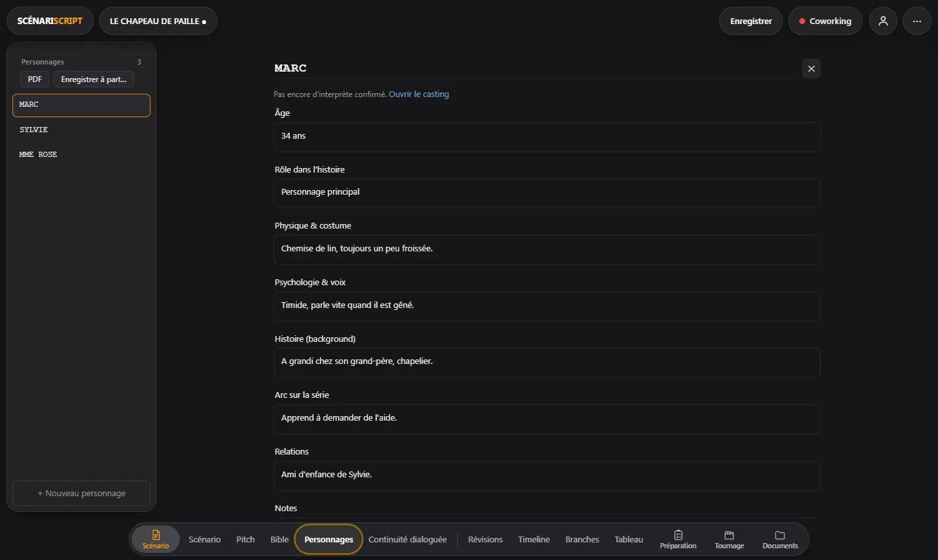Image resolution: width=938 pixels, height=560 pixels.
Task: Open the Tableau tab
Action: pyautogui.click(x=629, y=539)
